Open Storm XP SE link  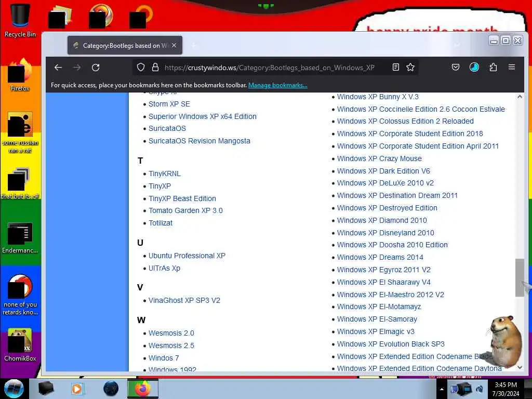pyautogui.click(x=169, y=104)
